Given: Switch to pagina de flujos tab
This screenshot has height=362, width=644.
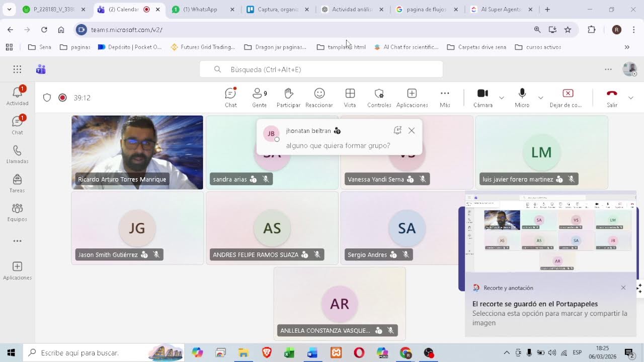Looking at the screenshot, I should pyautogui.click(x=427, y=9).
